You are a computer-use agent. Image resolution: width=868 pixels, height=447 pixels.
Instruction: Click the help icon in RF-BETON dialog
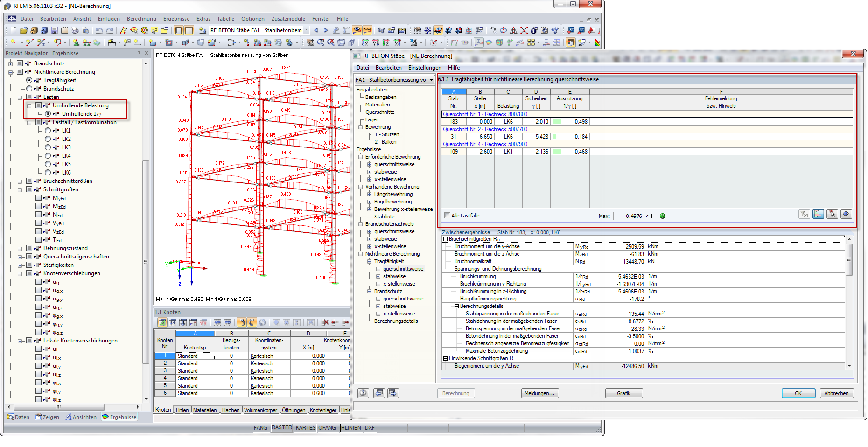point(363,393)
